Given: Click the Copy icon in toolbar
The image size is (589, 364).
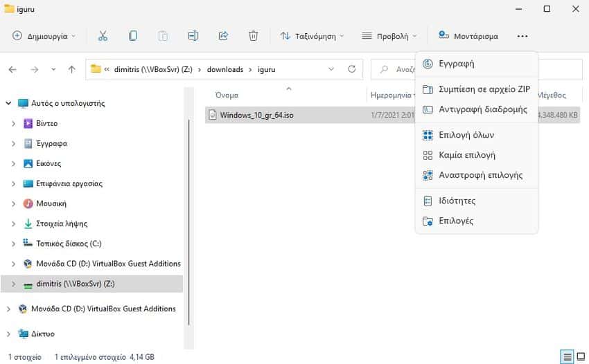Looking at the screenshot, I should coord(132,36).
